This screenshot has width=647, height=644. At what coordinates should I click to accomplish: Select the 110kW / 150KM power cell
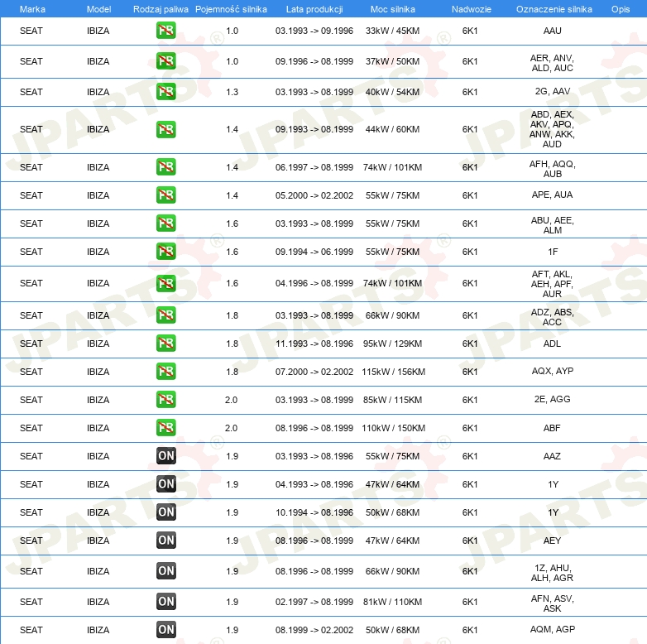pyautogui.click(x=393, y=428)
